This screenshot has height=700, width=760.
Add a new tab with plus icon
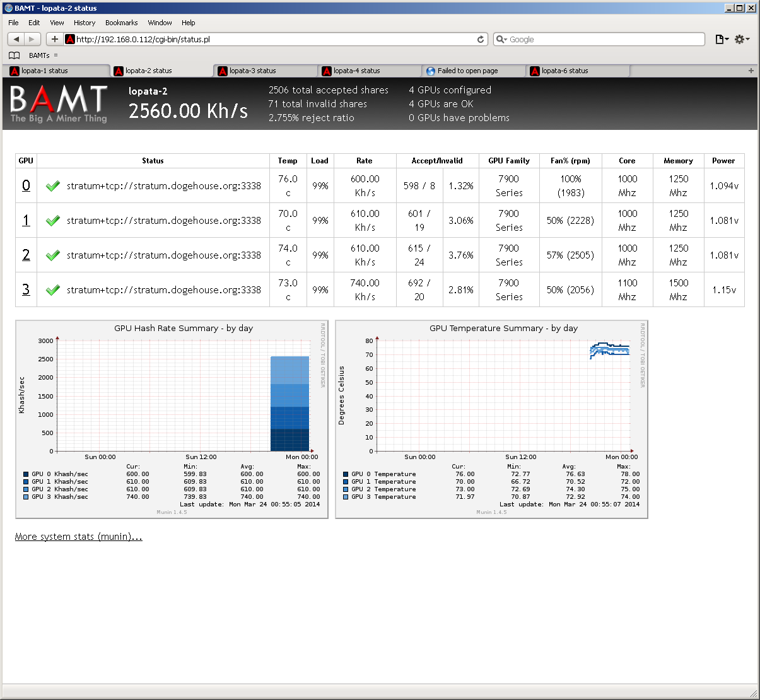[751, 71]
